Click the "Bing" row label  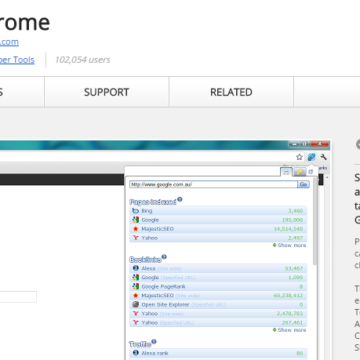(x=147, y=211)
